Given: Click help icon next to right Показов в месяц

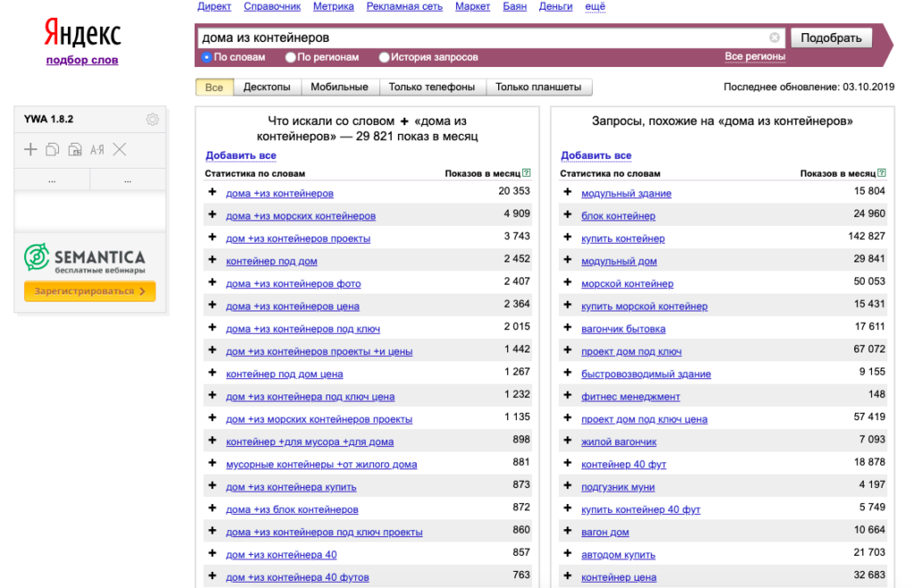Looking at the screenshot, I should coord(881,173).
